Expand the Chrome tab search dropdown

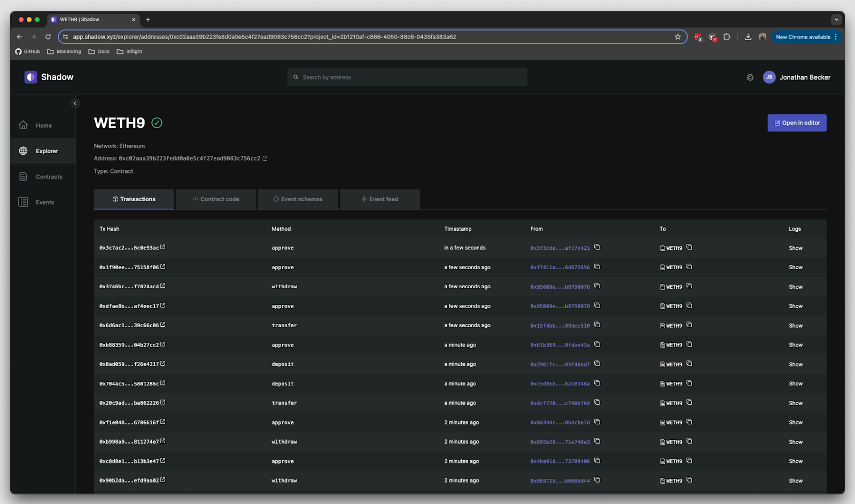pos(836,20)
